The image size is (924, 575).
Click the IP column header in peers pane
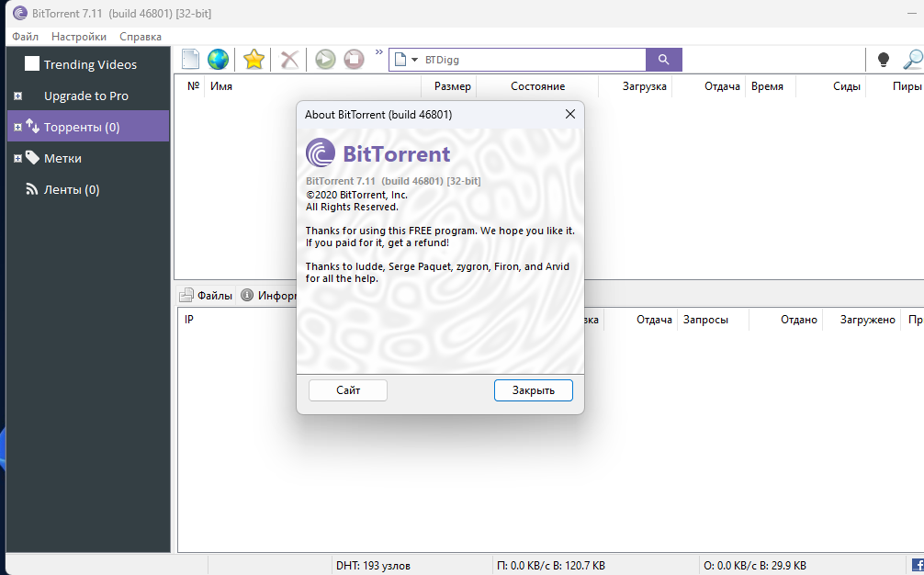coord(188,320)
